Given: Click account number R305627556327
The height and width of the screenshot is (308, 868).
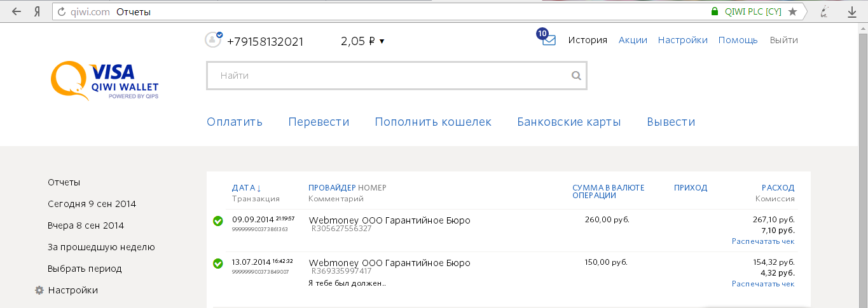Looking at the screenshot, I should click(x=341, y=229).
